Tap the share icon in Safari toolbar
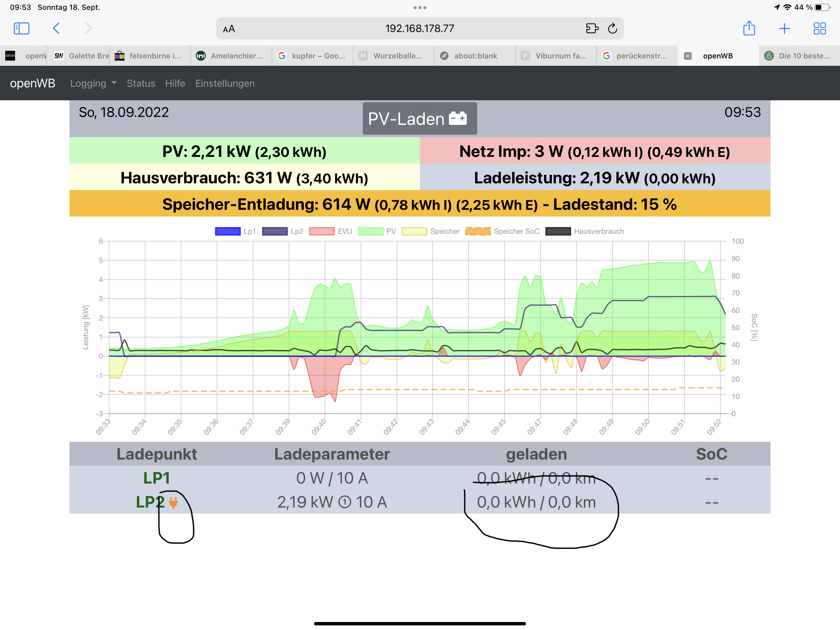Screen dimensions: 840x630 [749, 29]
